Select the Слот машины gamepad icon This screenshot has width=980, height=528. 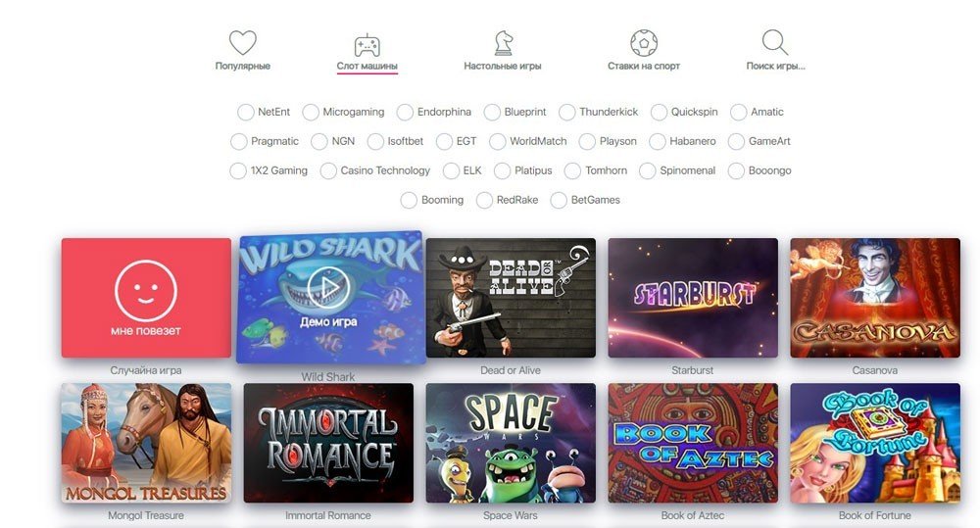pos(367,45)
